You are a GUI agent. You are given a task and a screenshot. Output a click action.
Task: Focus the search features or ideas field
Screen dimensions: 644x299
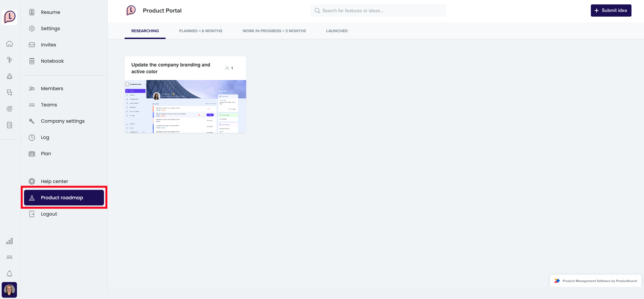pos(379,11)
